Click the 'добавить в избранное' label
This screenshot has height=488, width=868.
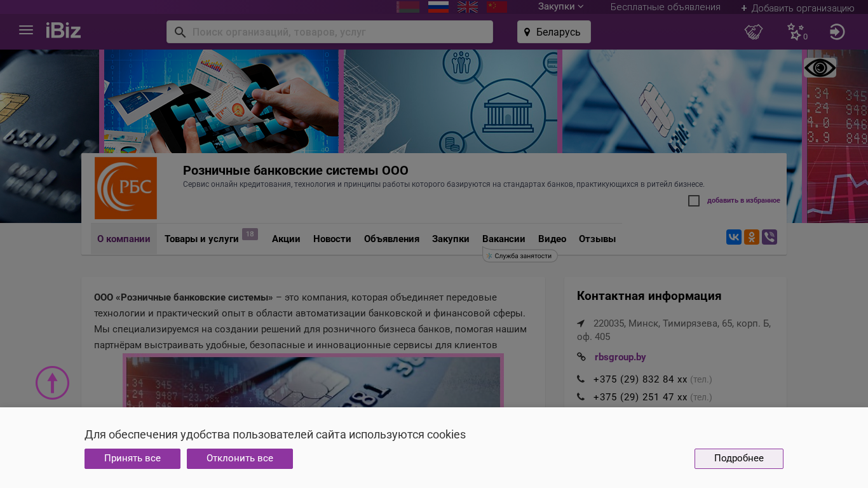point(743,201)
